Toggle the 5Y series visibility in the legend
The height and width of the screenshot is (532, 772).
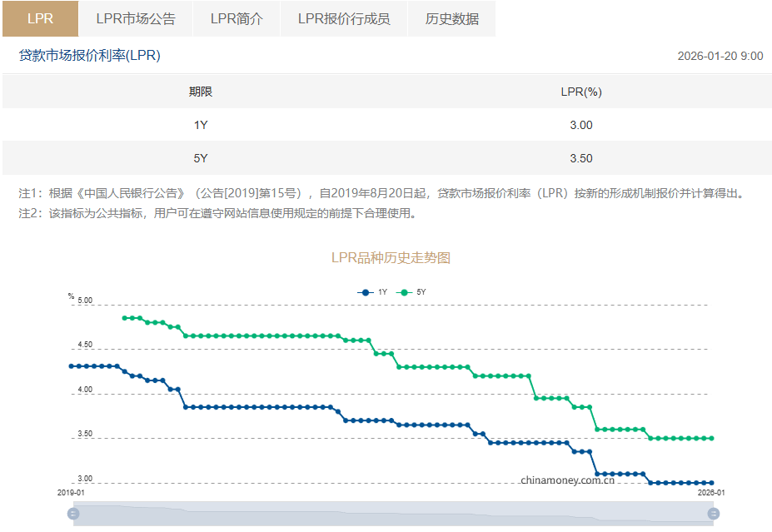click(x=416, y=291)
